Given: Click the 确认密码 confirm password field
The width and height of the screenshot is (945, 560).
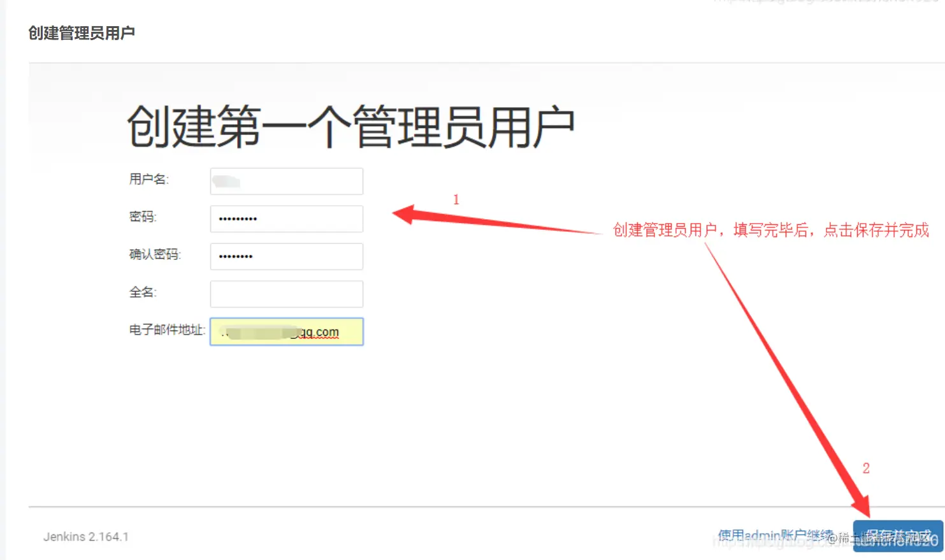Looking at the screenshot, I should click(287, 256).
